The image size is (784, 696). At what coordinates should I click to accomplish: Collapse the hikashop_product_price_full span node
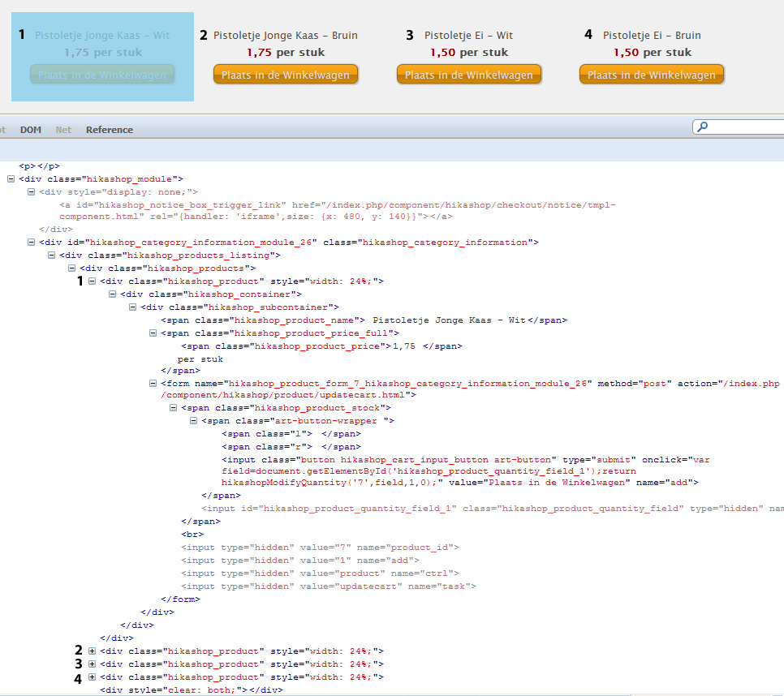point(153,333)
